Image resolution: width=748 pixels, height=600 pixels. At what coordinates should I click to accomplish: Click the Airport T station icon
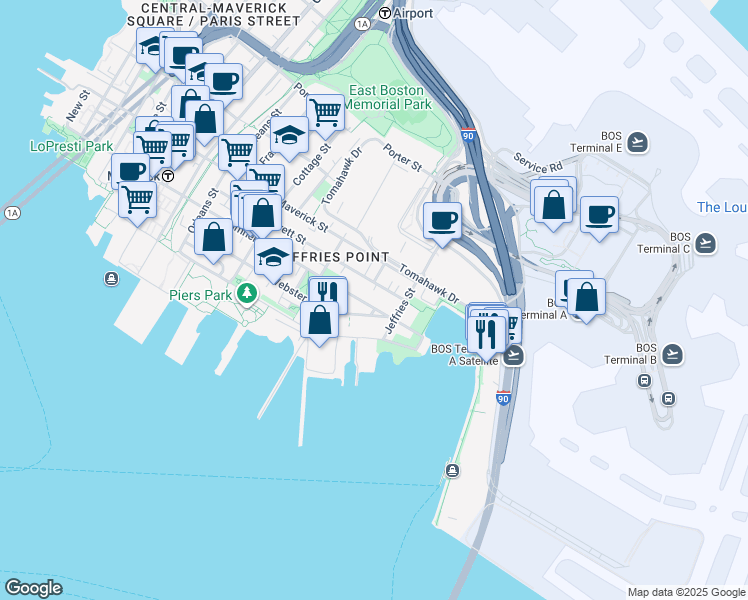pos(384,13)
